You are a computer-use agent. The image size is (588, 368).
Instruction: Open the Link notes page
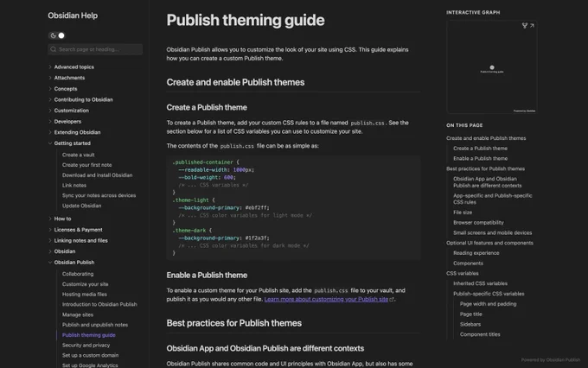point(74,185)
